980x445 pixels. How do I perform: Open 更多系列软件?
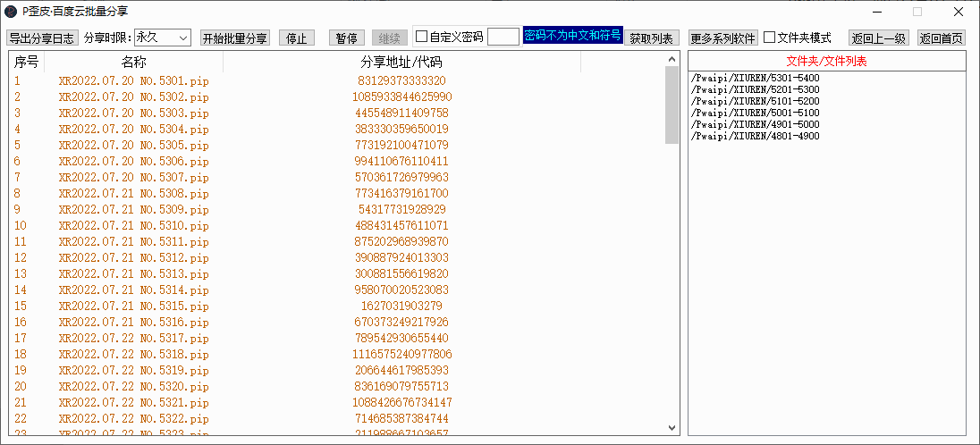[723, 38]
